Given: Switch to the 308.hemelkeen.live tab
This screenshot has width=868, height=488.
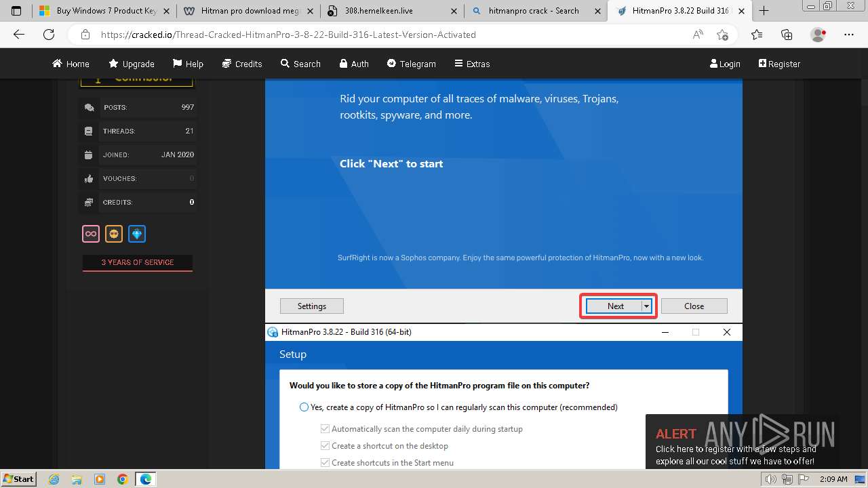Looking at the screenshot, I should pyautogui.click(x=392, y=11).
